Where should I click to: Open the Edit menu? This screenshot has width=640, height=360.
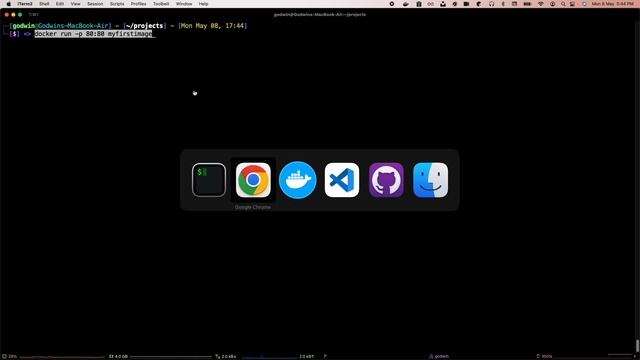click(60, 4)
